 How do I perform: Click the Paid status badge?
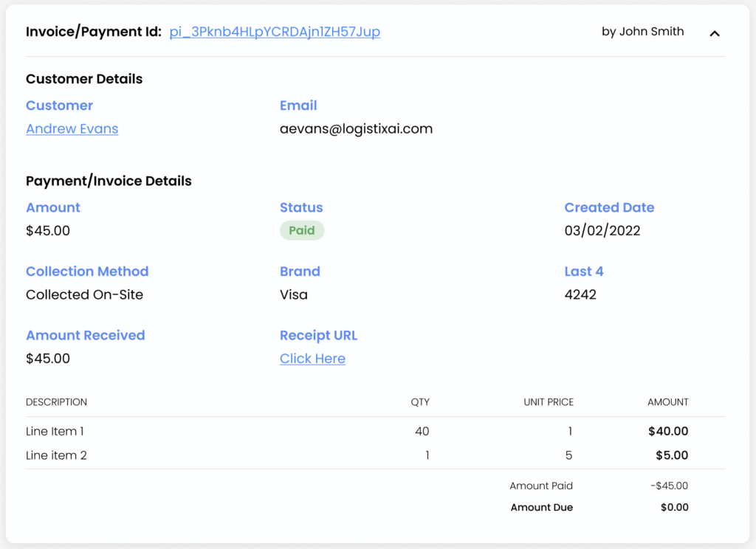pyautogui.click(x=302, y=231)
